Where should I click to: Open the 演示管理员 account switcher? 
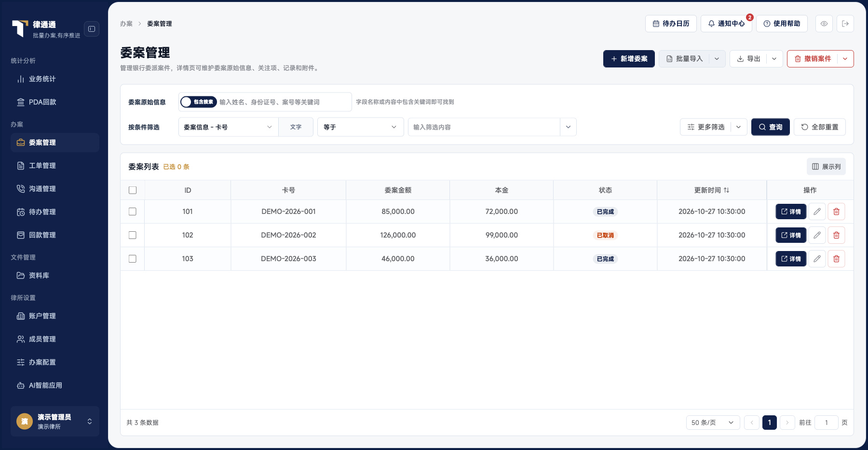point(55,422)
